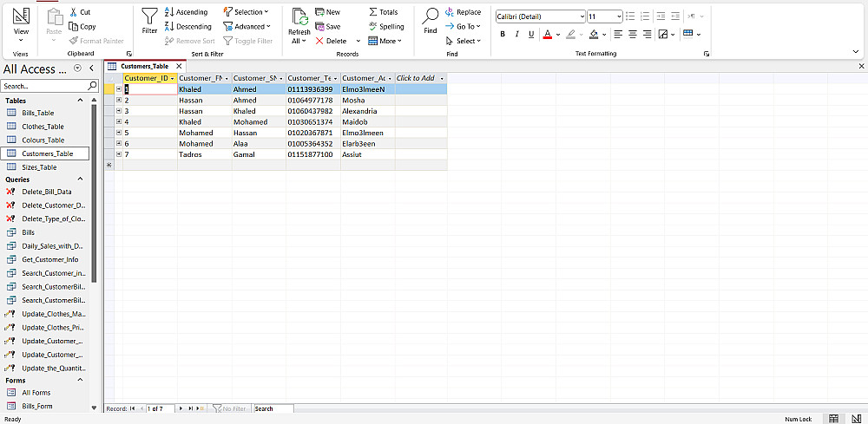Open Sizes_Table in navigation pane
868x424 pixels.
pyautogui.click(x=39, y=167)
